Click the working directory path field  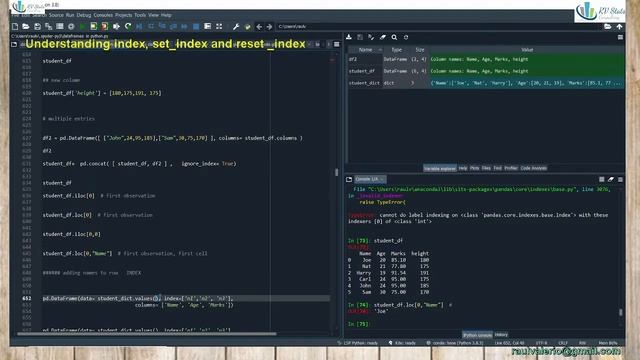coord(439,27)
